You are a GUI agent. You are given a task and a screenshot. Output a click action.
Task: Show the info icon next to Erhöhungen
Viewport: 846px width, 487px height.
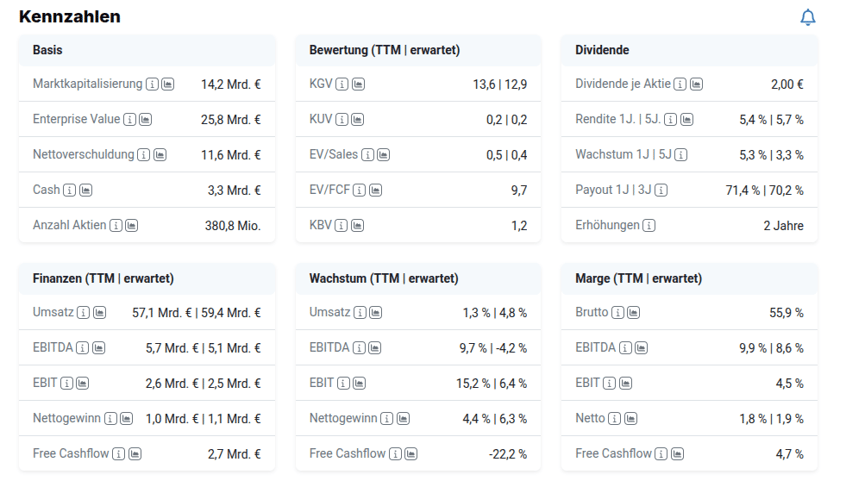[x=649, y=226]
